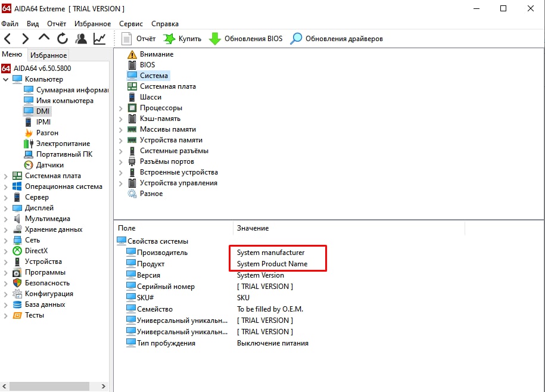Click the shield icon for Безопасность
The image size is (545, 392).
(x=17, y=283)
